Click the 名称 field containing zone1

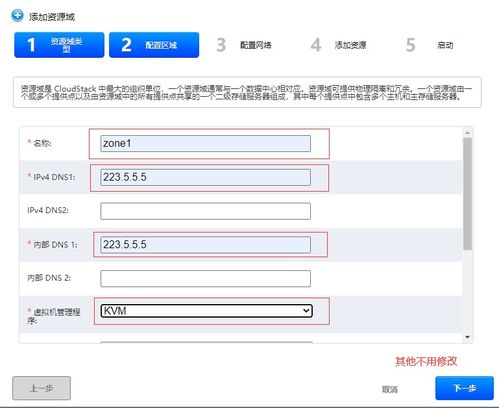coord(205,143)
